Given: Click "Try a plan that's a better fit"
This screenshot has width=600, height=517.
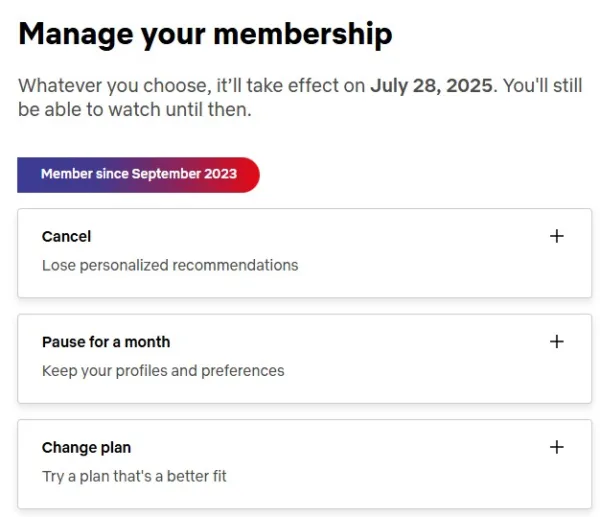Looking at the screenshot, I should (x=134, y=476).
